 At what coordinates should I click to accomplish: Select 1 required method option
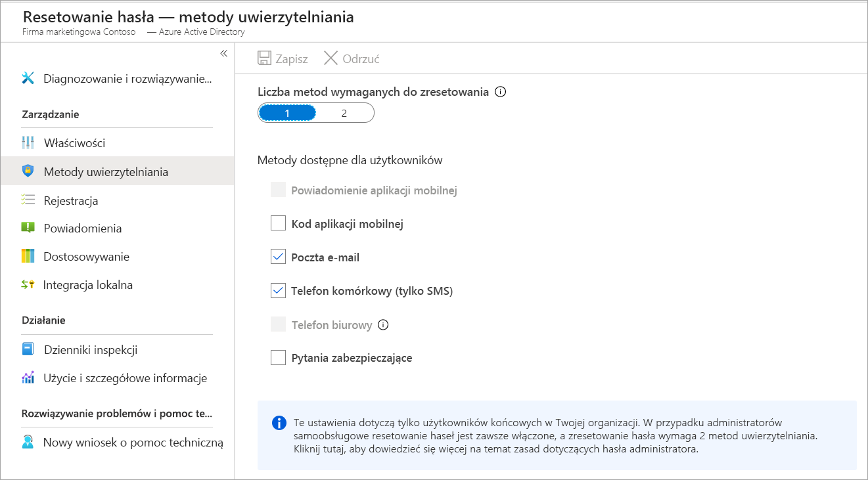(x=287, y=113)
